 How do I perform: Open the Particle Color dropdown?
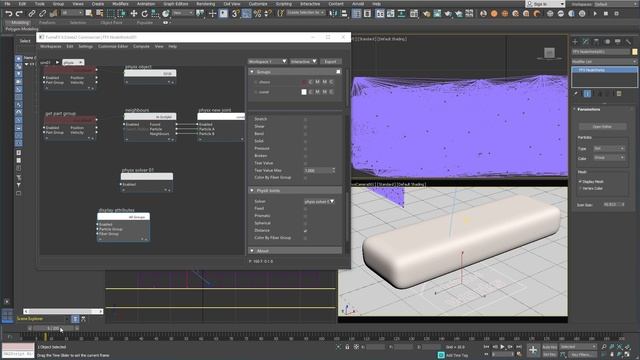[x=609, y=158]
